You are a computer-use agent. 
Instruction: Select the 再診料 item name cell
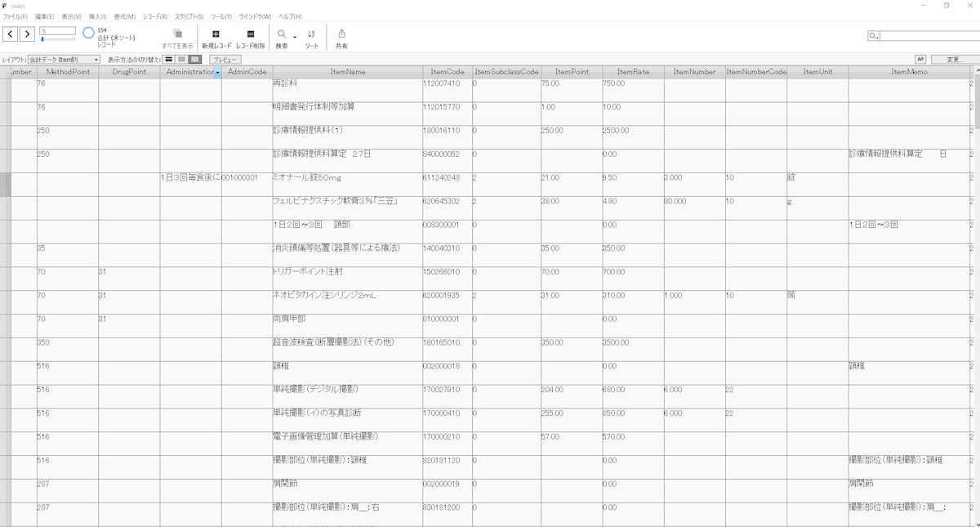pos(347,89)
